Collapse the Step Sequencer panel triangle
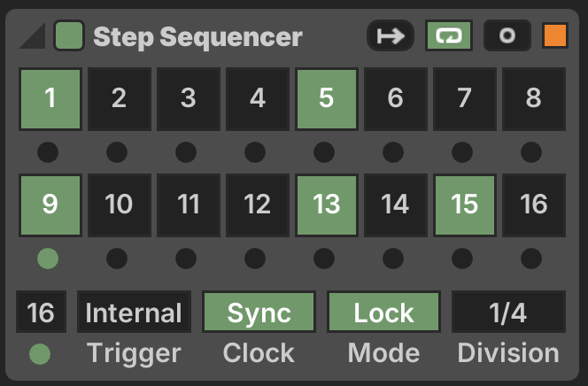Viewport: 588px width, 386px height. (x=33, y=36)
